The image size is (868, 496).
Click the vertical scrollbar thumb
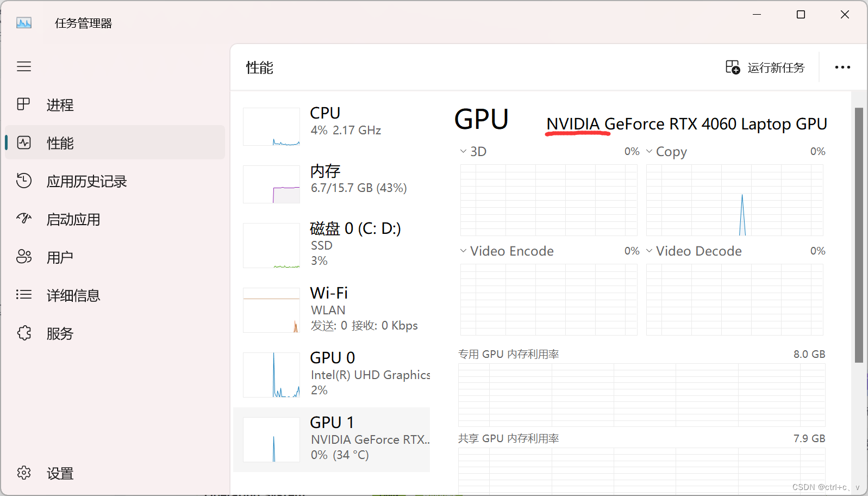click(x=859, y=235)
